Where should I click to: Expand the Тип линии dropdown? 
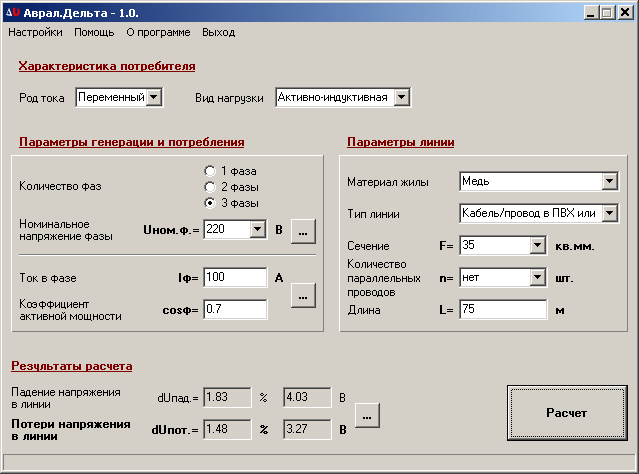(609, 213)
